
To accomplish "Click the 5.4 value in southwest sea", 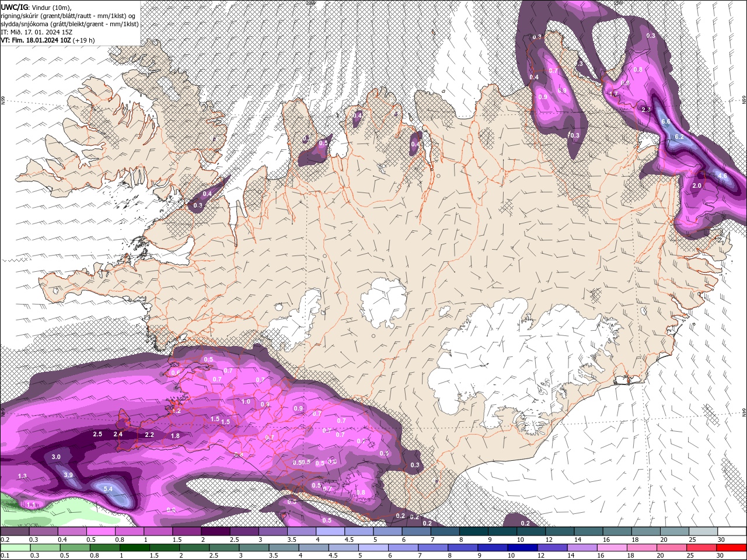I will point(108,489).
